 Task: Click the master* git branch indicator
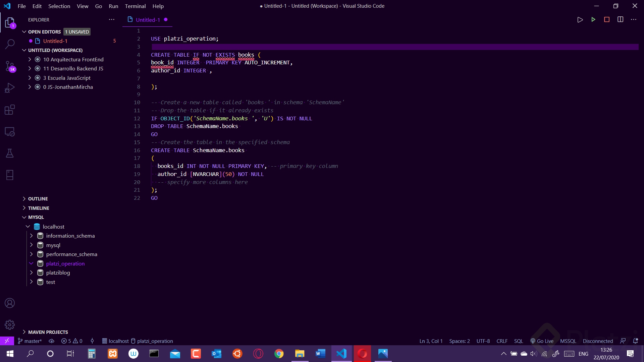[x=30, y=341]
